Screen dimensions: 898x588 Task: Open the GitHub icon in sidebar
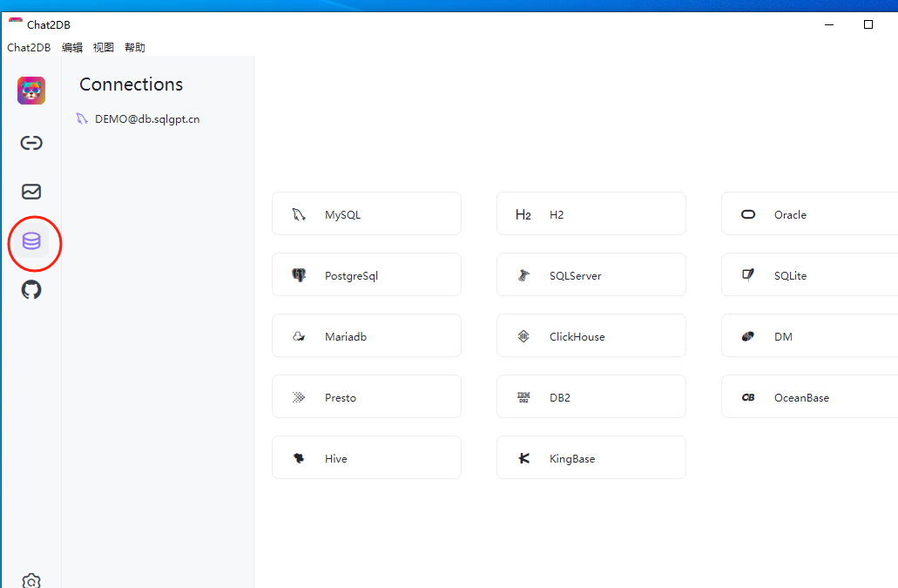[x=31, y=290]
